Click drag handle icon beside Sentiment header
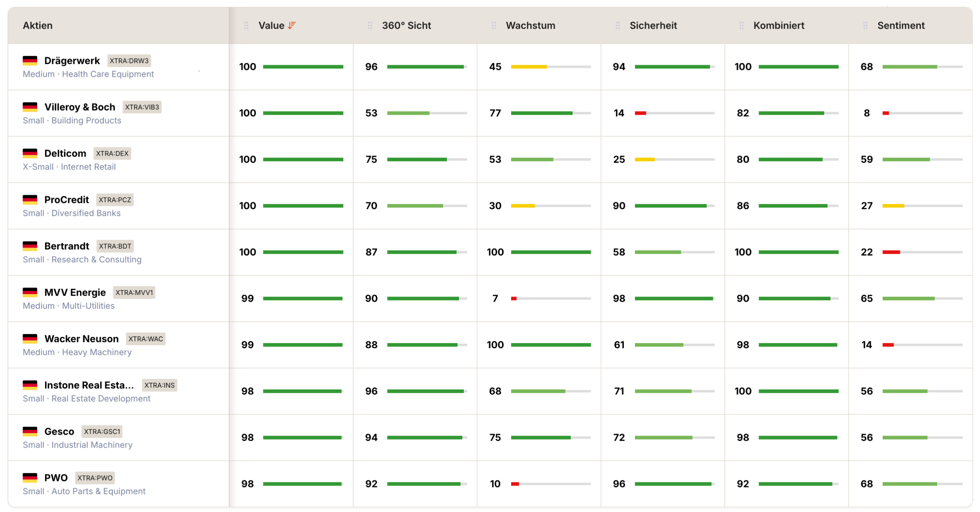The image size is (980, 512). click(865, 25)
